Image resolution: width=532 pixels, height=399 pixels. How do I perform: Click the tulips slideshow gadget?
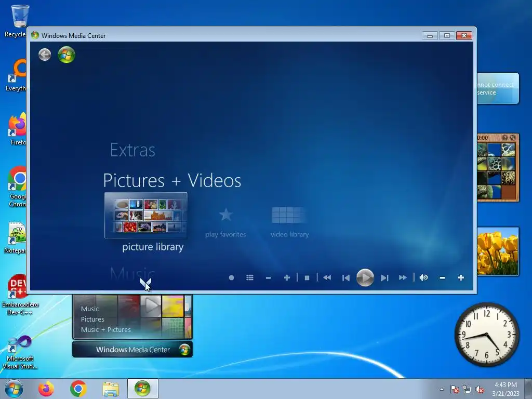point(498,251)
